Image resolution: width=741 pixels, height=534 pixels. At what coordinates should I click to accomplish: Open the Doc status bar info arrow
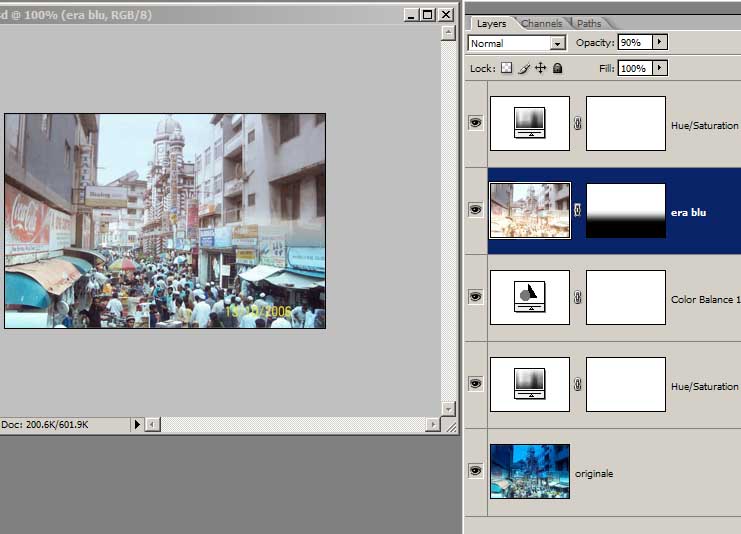(137, 425)
